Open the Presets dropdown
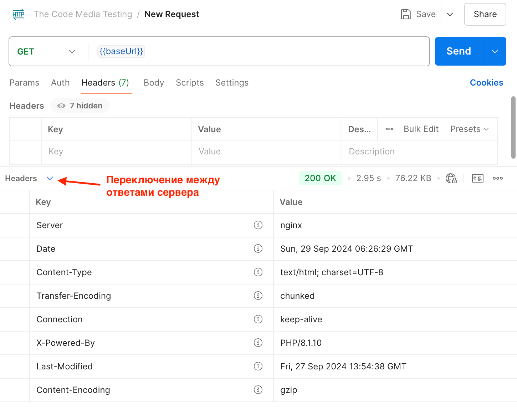This screenshot has height=420, width=517. [469, 129]
